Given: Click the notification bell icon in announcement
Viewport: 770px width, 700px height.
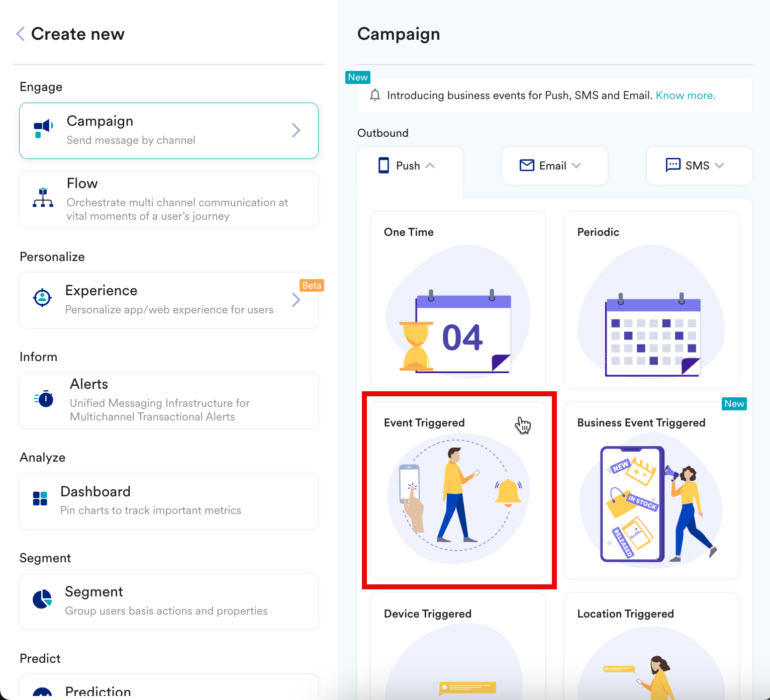Looking at the screenshot, I should click(x=375, y=95).
